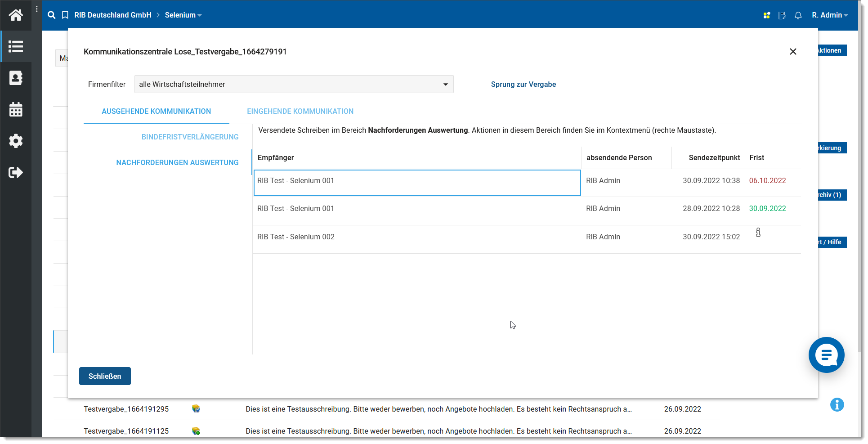Sort by Frist column header

773,157
